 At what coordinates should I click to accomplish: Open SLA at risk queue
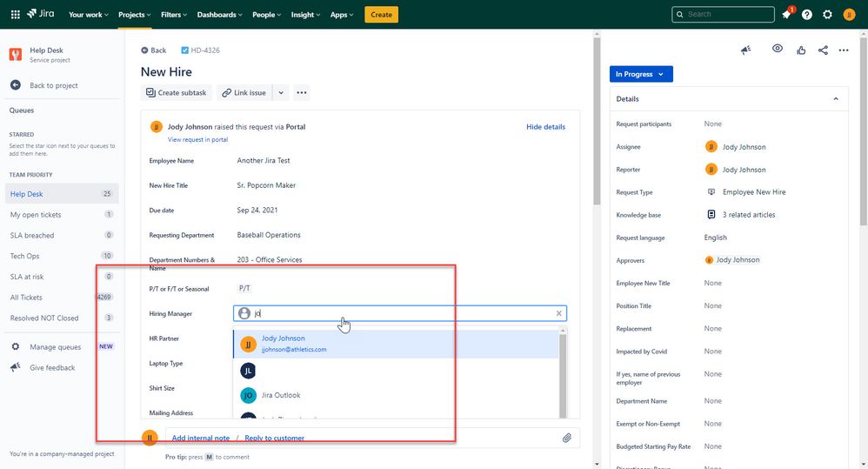(x=62, y=277)
